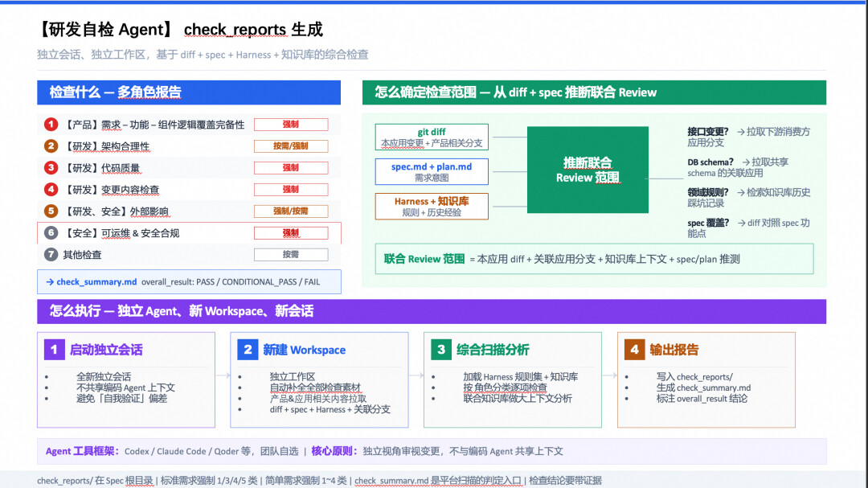Click the heading 新建 Workspace
The width and height of the screenshot is (868, 488).
304,350
